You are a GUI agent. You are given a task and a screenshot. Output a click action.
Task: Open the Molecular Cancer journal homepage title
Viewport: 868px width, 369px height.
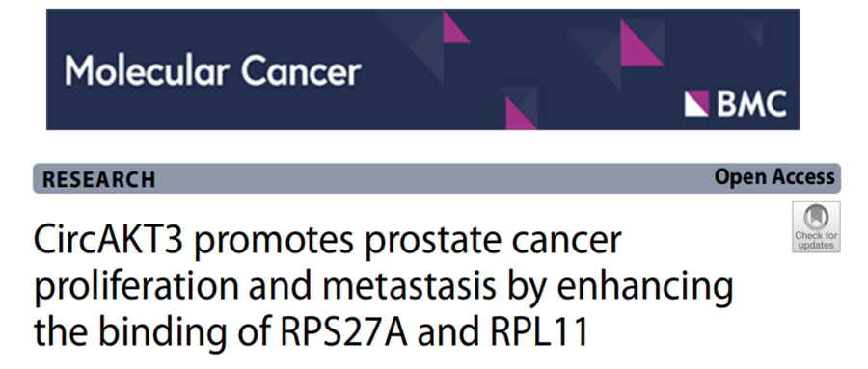click(x=213, y=71)
